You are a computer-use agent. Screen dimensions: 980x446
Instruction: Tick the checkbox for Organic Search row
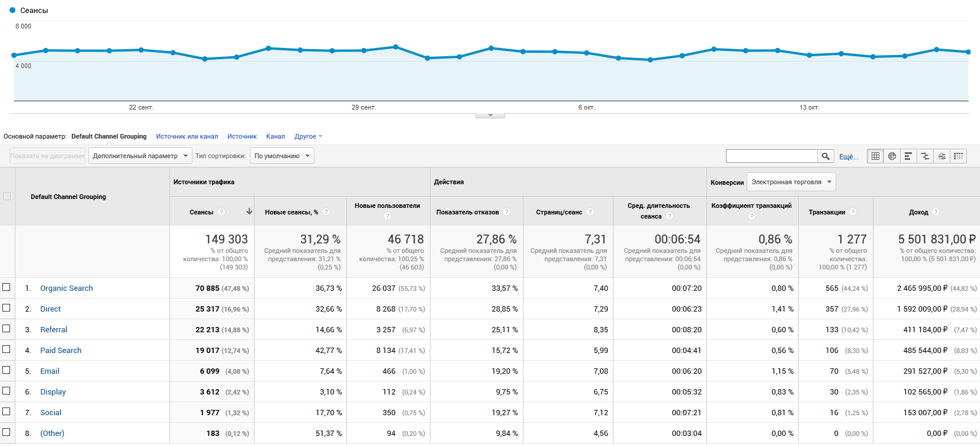pyautogui.click(x=7, y=287)
